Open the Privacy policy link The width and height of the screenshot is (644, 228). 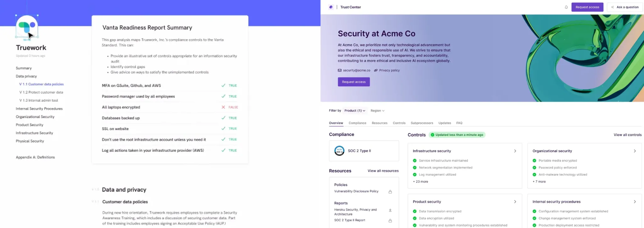pyautogui.click(x=389, y=70)
